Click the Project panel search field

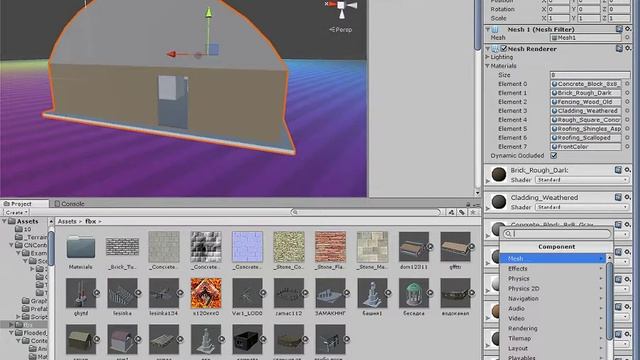(366, 212)
